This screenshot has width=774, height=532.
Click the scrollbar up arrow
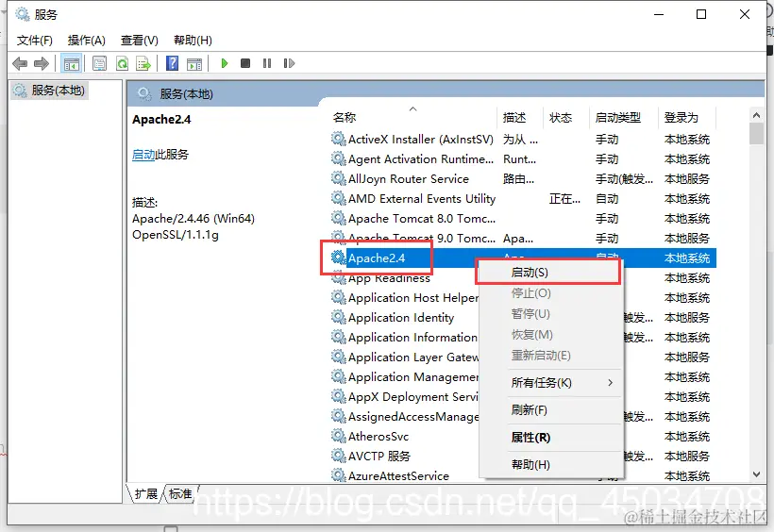(x=756, y=115)
